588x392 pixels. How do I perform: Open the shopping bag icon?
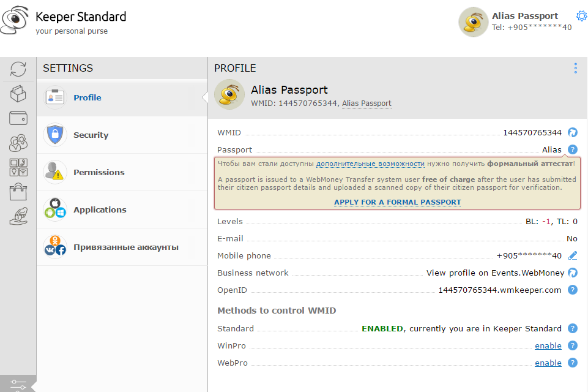point(18,191)
